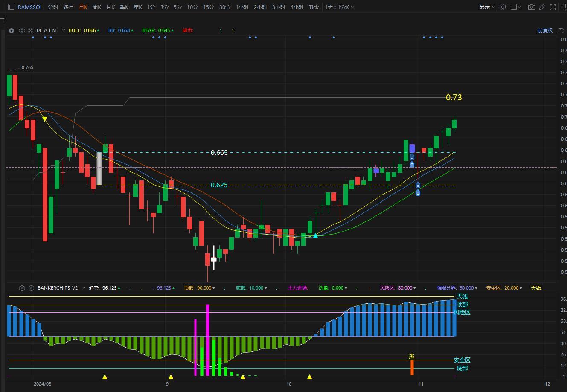Click the 0.73 resistance price label
The image size is (567, 392).
click(454, 97)
